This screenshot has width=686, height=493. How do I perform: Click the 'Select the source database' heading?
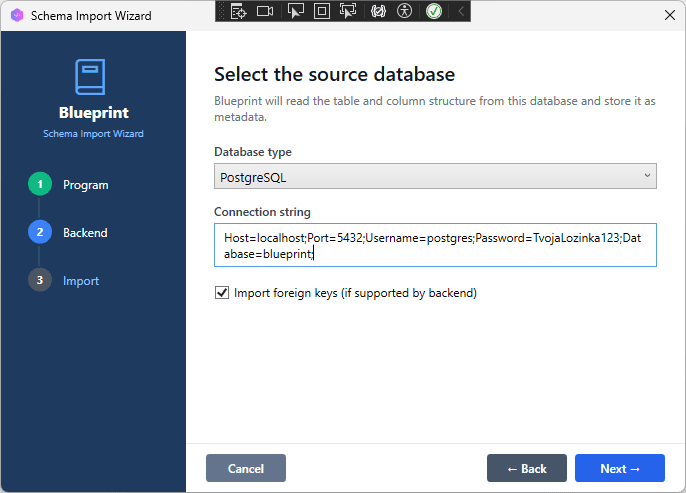pos(334,74)
